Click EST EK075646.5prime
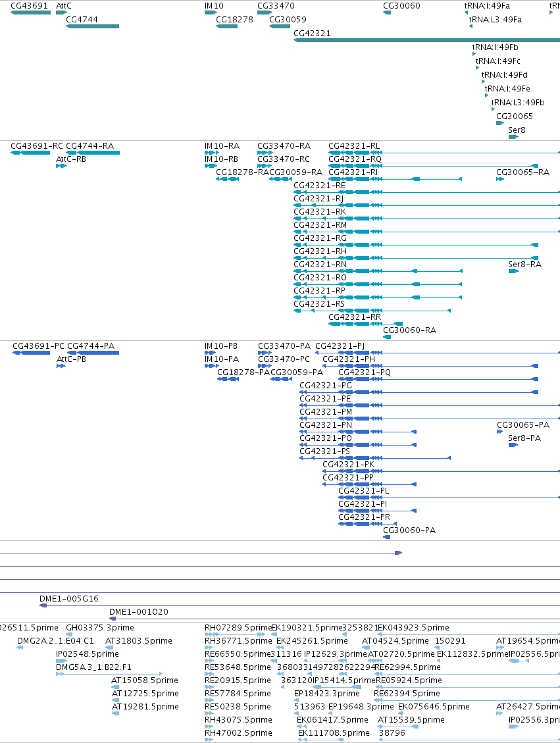Image resolution: width=560 pixels, height=743 pixels. [x=401, y=713]
